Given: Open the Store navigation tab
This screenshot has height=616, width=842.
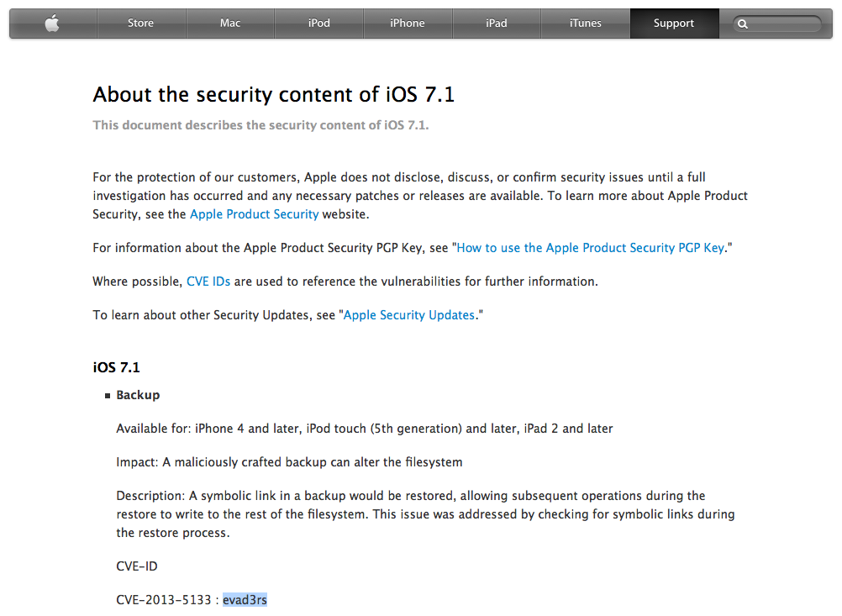Looking at the screenshot, I should (x=140, y=24).
